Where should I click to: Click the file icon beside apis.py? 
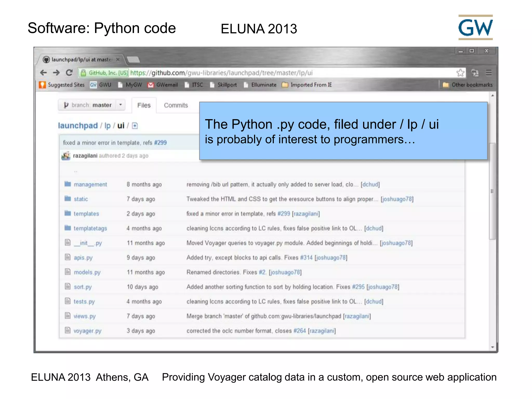68,257
